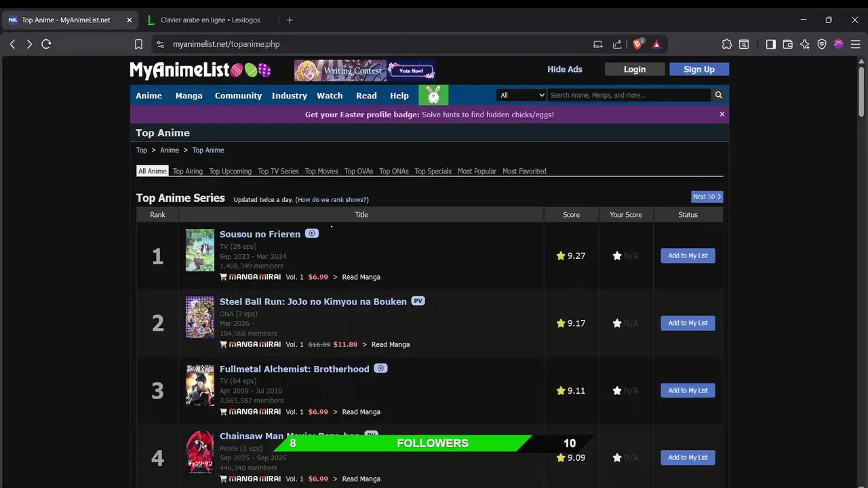
Task: Click the page vertical scrollbar thumb
Action: (862, 91)
